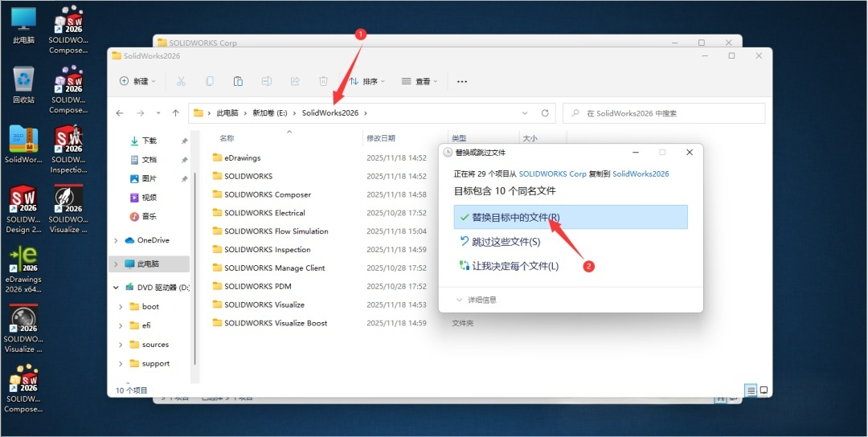Open the New (新建) dropdown
This screenshot has height=437, width=868.
tap(138, 81)
